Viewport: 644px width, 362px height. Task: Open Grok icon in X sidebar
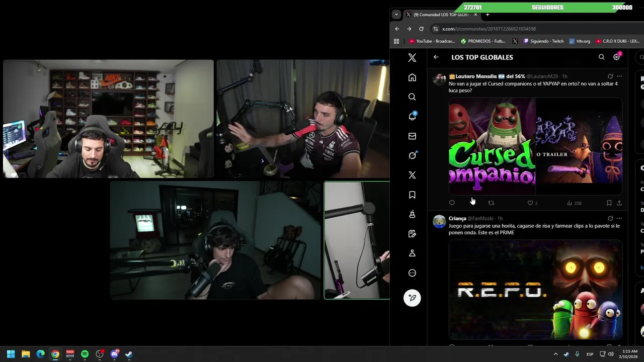[x=412, y=155]
